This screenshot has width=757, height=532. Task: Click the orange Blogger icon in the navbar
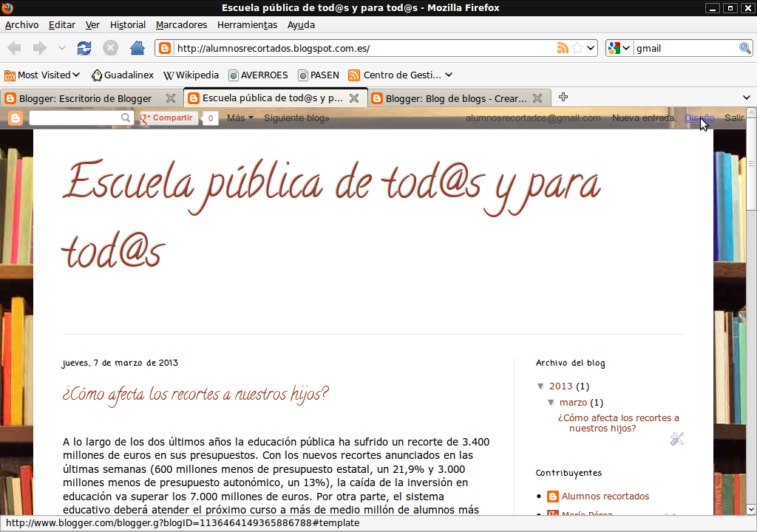click(15, 117)
